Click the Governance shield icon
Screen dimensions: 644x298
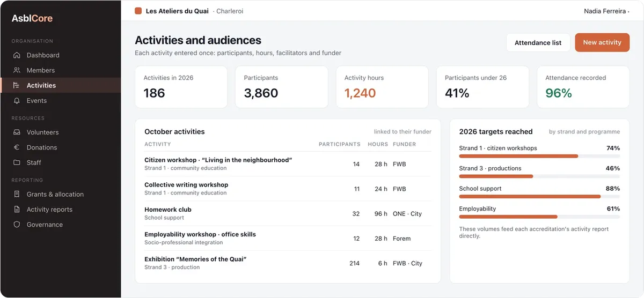click(17, 225)
